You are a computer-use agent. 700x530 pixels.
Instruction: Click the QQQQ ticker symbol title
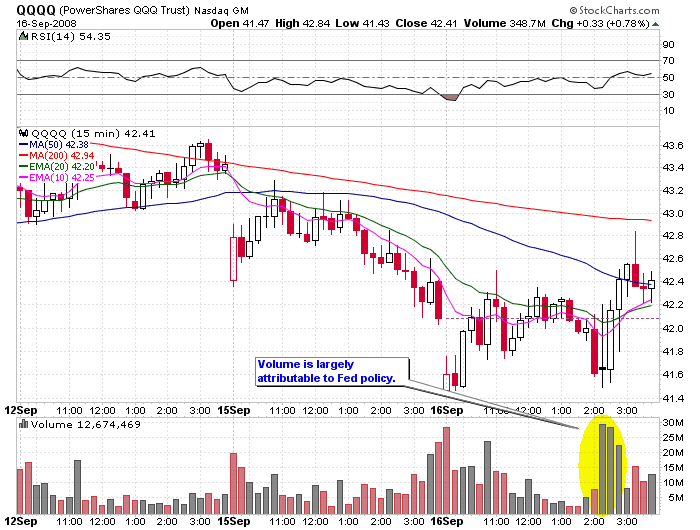click(x=36, y=10)
